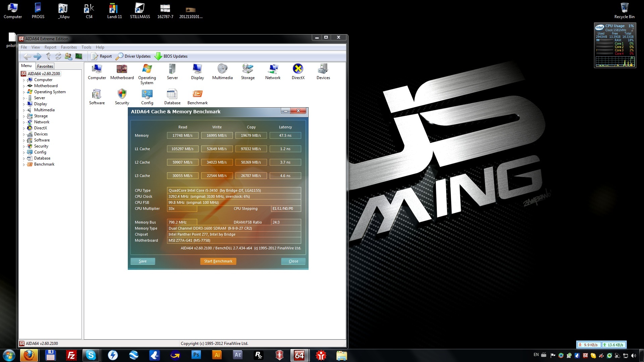Image resolution: width=644 pixels, height=362 pixels.
Task: Open the Tools menu
Action: click(x=86, y=47)
